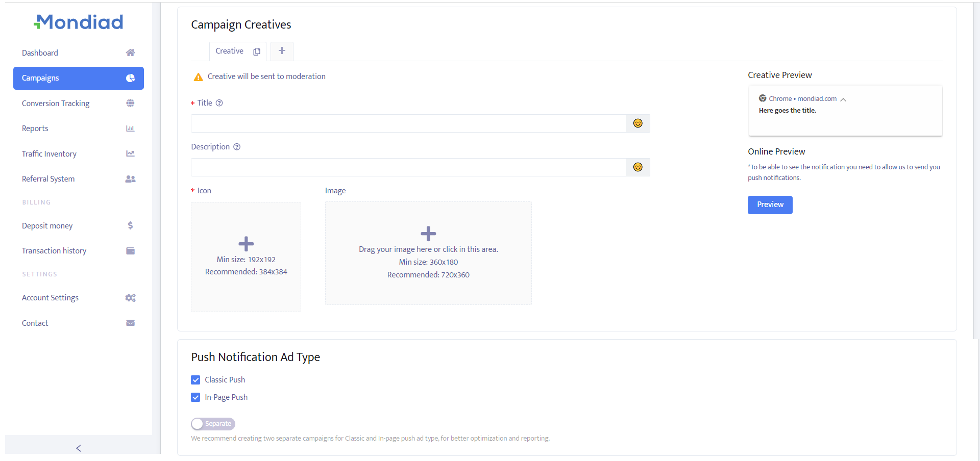Screen dimensions: 980x461
Task: Click the Title help question icon
Action: point(219,103)
